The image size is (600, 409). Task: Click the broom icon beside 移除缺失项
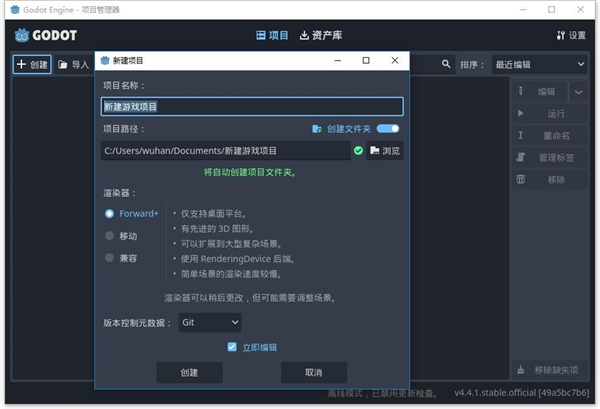[520, 370]
